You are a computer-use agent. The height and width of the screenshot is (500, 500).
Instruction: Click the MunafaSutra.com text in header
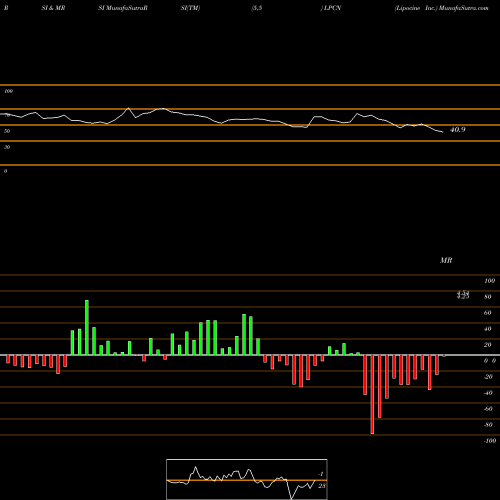tap(464, 8)
